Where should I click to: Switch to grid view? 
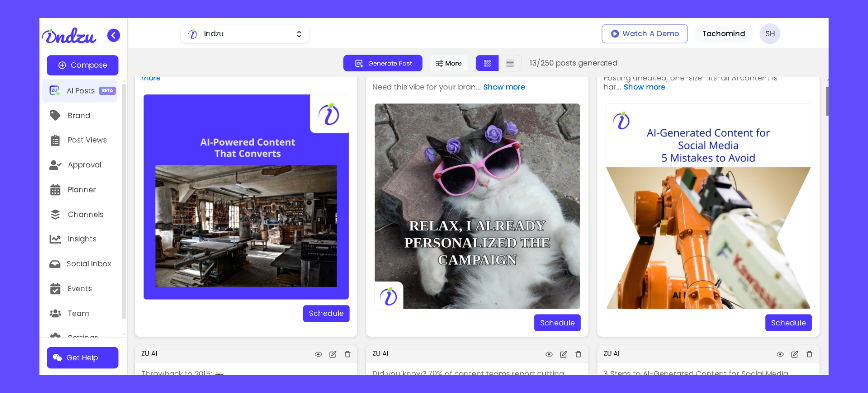(x=487, y=63)
